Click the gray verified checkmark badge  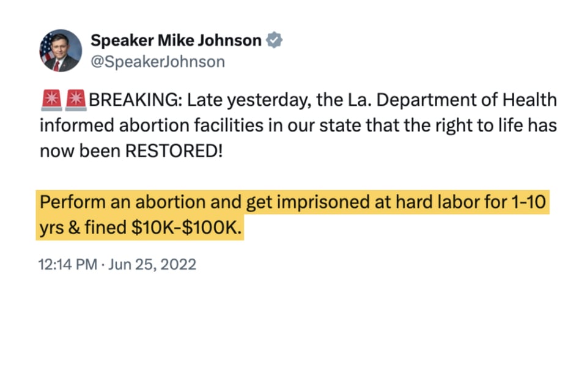click(x=276, y=41)
